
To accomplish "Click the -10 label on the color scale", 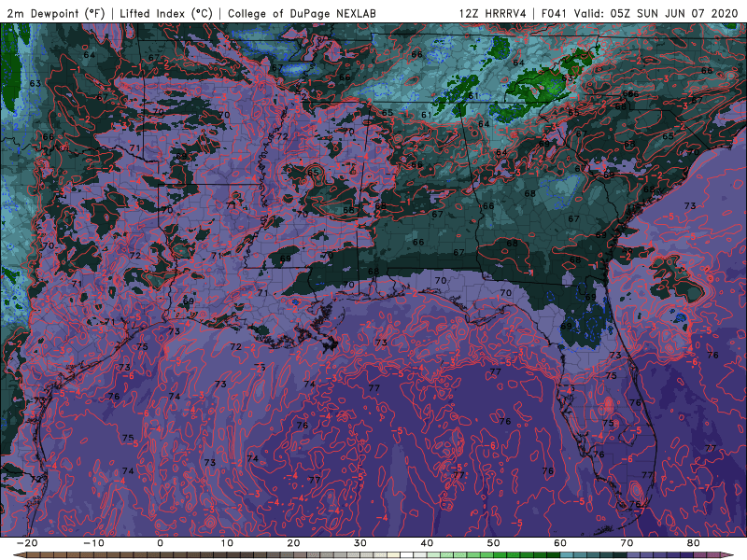I will coord(93,543).
